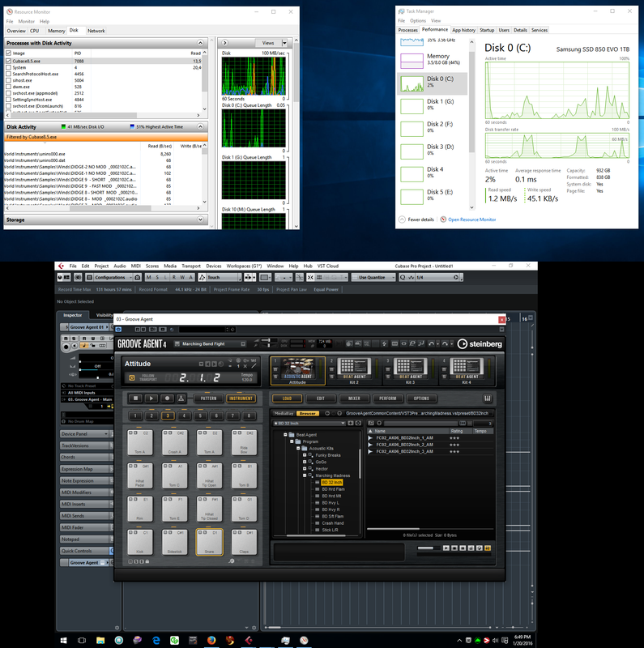
Task: Switch to the Browser tab in Load page
Action: [308, 413]
